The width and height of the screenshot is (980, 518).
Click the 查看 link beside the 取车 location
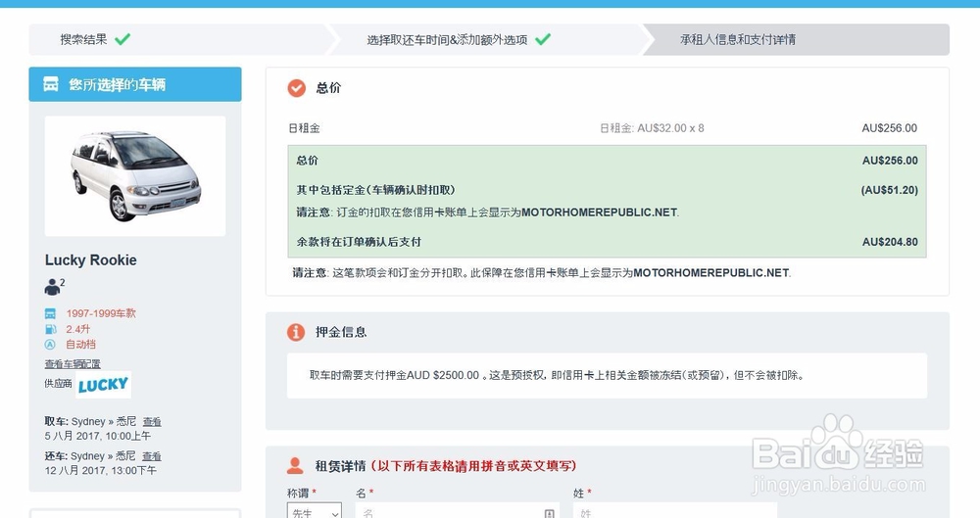[x=152, y=422]
